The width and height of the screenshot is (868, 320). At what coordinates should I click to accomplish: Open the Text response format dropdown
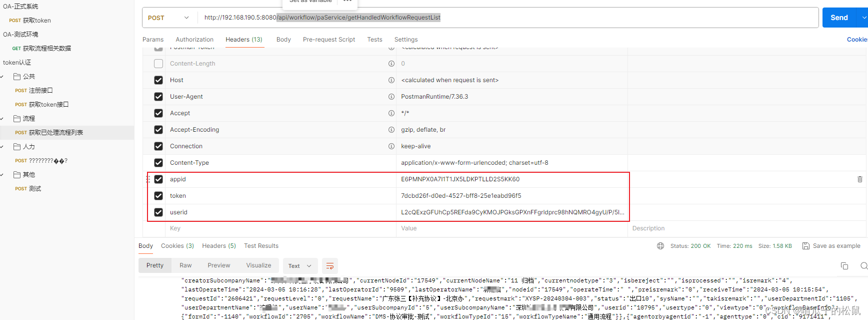tap(300, 266)
